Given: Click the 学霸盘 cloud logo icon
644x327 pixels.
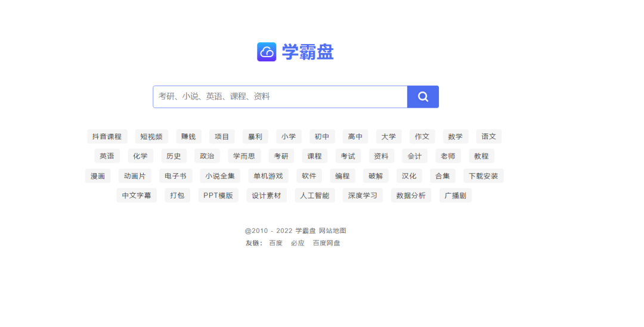Looking at the screenshot, I should click(x=267, y=52).
